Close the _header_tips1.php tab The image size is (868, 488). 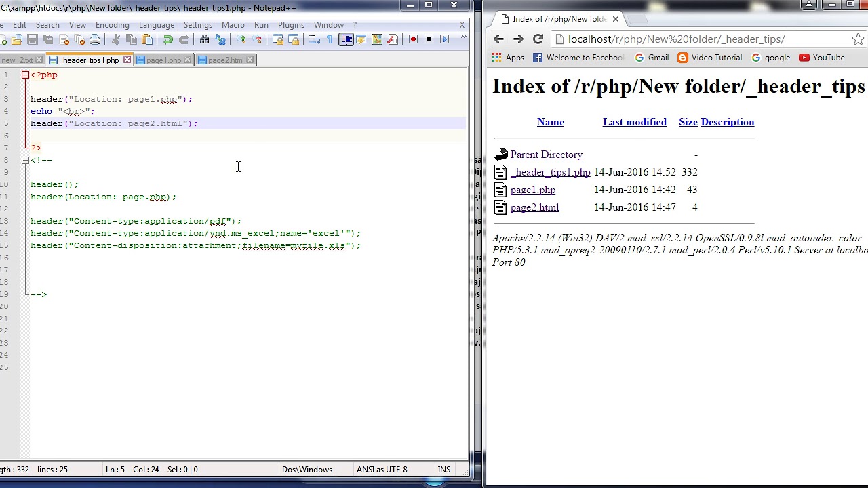pos(127,60)
